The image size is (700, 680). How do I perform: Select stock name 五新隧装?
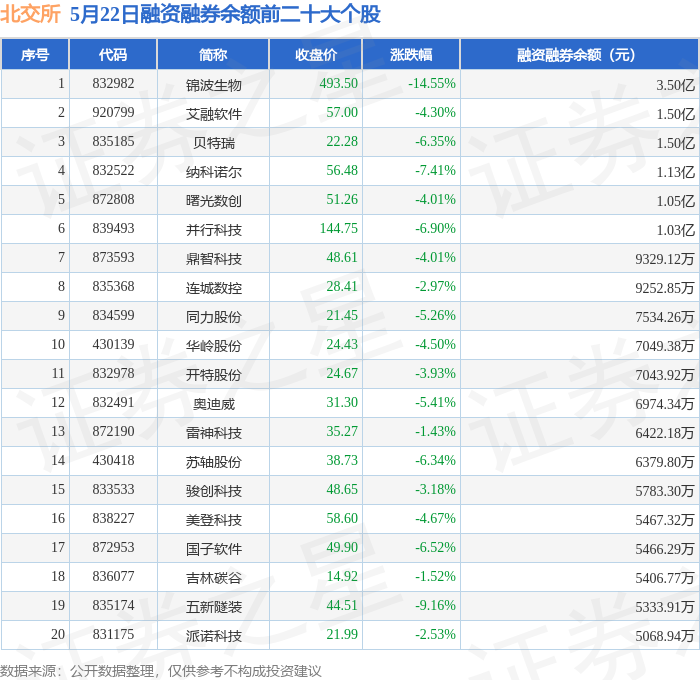point(213,608)
